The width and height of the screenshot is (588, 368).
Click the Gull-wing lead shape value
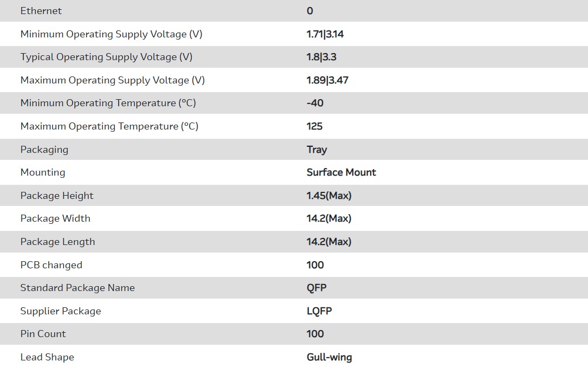(x=329, y=357)
